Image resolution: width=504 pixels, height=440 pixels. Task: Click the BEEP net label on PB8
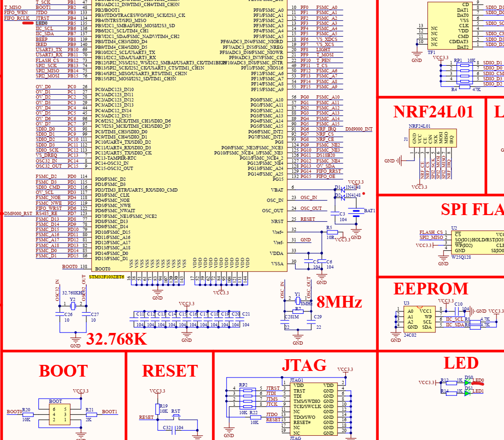tap(41, 39)
